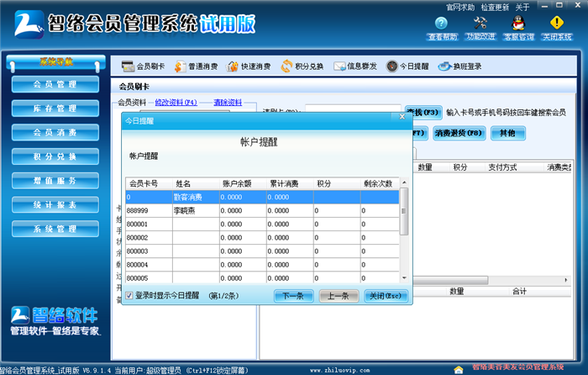
Task: Click the dialog table vertical scrollbar thumb
Action: point(404,211)
